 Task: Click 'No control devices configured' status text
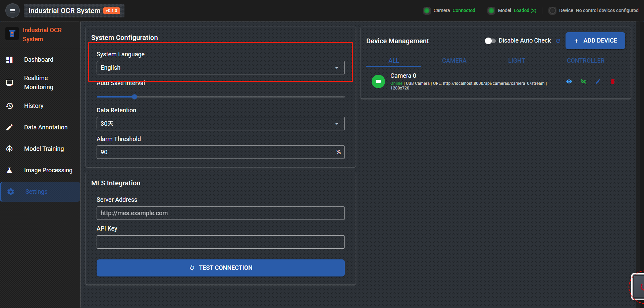tap(607, 11)
